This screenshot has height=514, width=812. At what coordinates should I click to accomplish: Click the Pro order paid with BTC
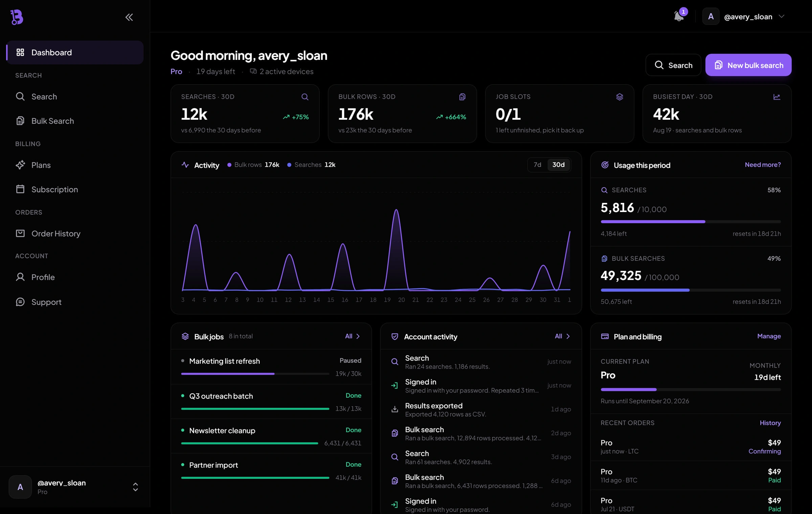tap(691, 475)
